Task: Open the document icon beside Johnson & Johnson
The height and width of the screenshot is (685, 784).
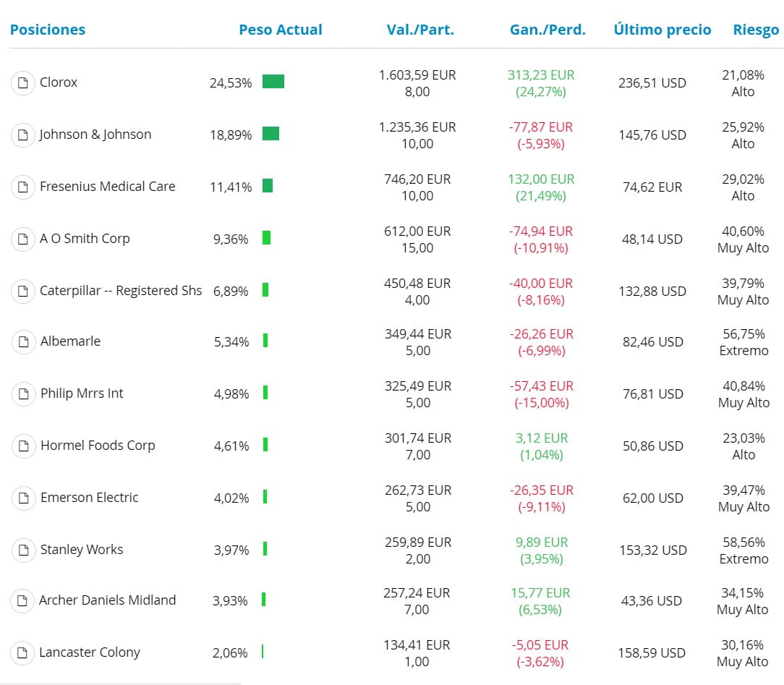Action: [23, 135]
